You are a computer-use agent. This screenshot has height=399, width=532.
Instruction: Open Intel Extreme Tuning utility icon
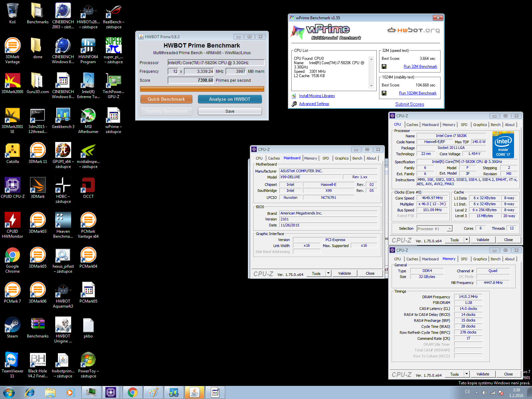coord(88,85)
